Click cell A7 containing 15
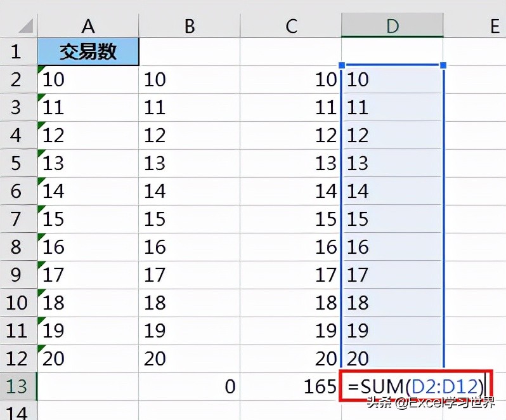Screen dimensions: 506x420 [88, 219]
